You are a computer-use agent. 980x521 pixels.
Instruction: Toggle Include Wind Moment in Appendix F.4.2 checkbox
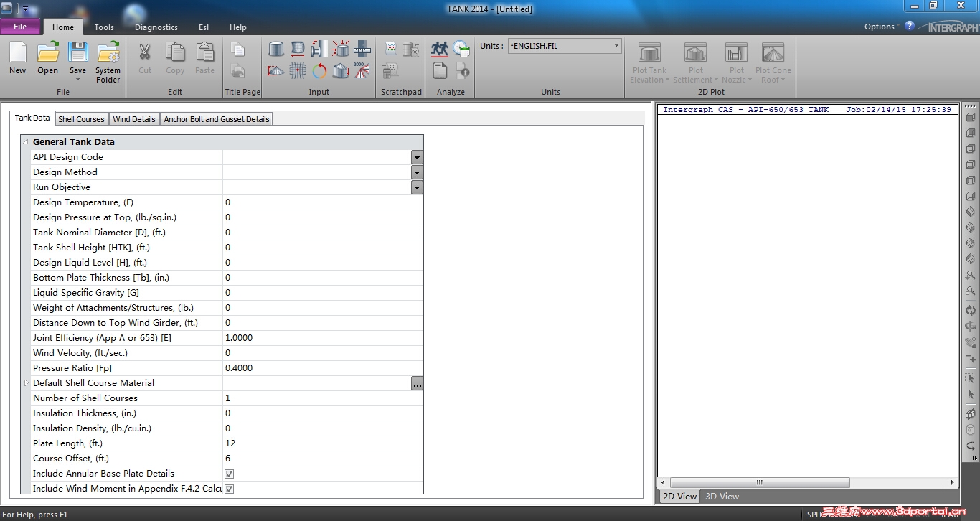pyautogui.click(x=229, y=489)
